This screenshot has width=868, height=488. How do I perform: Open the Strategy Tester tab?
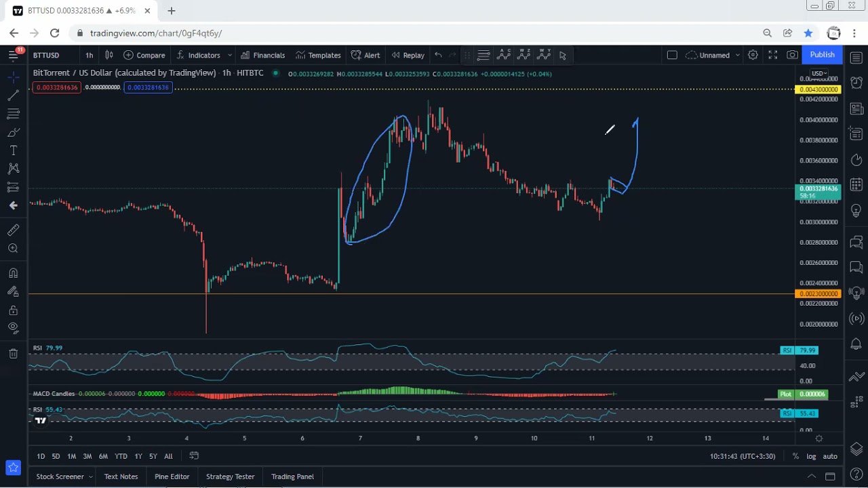230,476
